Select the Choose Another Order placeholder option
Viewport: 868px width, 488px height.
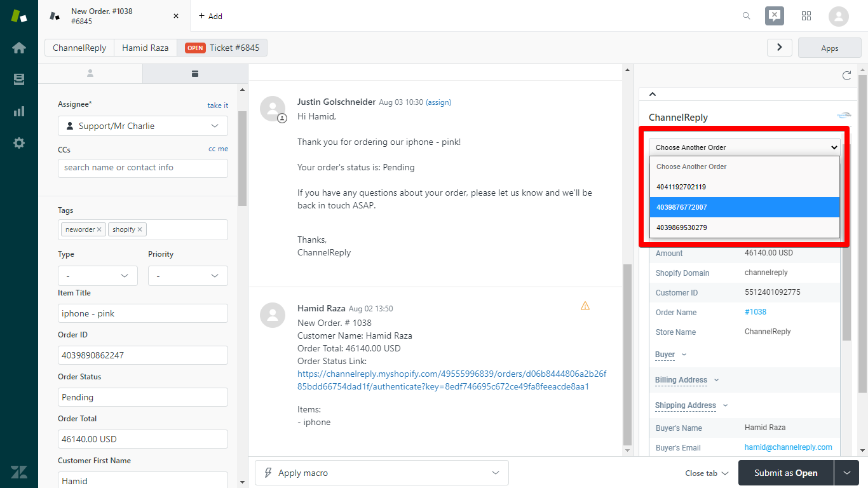[x=745, y=166]
